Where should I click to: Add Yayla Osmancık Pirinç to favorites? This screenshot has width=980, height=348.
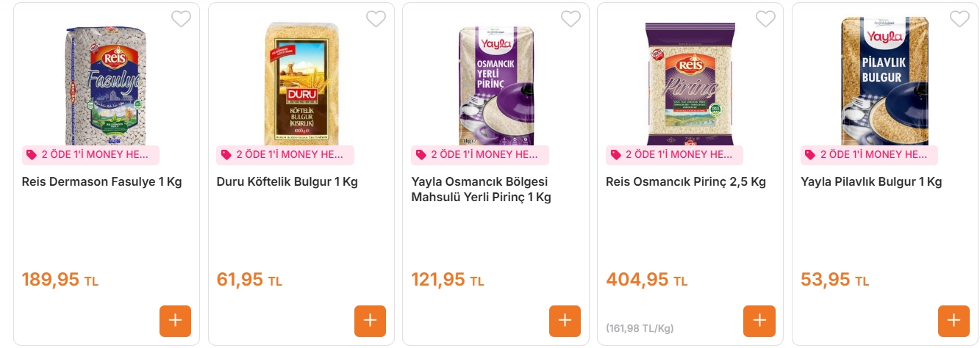point(571,19)
